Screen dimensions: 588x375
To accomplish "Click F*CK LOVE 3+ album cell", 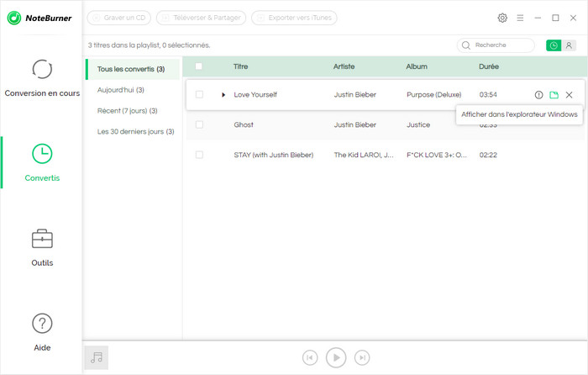I will point(437,155).
